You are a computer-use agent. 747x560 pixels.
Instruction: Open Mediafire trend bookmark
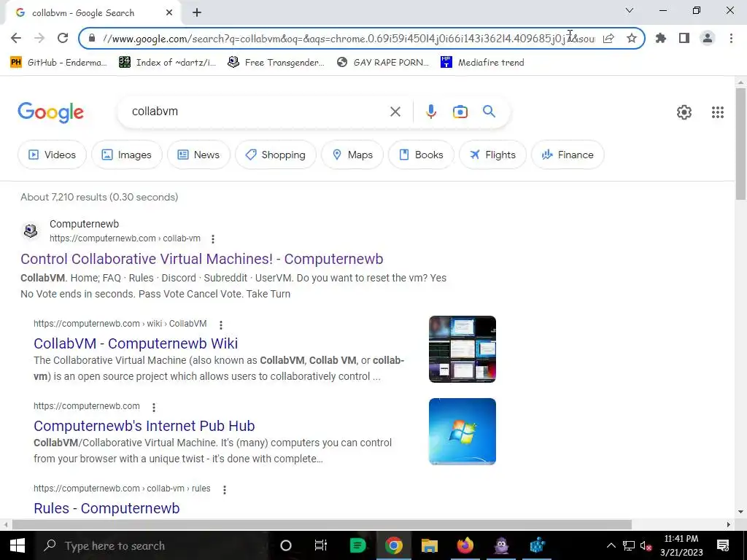point(482,63)
